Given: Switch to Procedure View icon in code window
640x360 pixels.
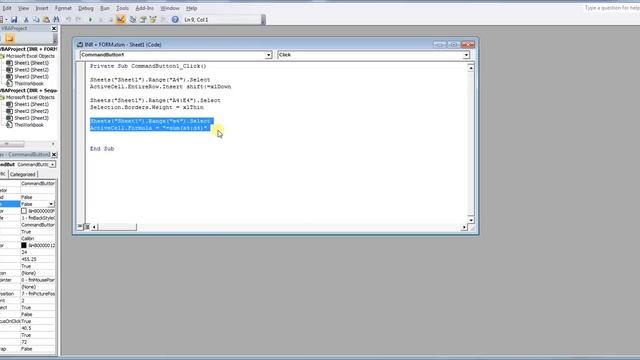Looking at the screenshot, I should coord(80,227).
